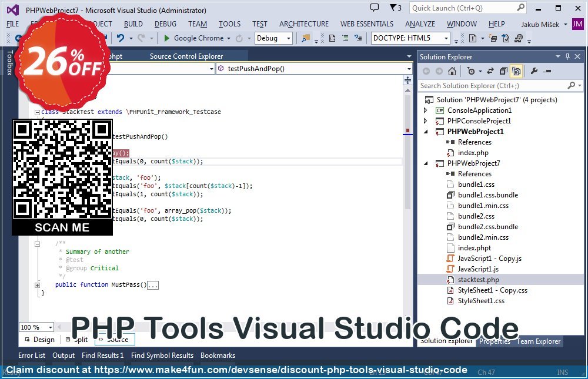Open the DEBUG menu
Image resolution: width=588 pixels, height=379 pixels.
pos(165,24)
